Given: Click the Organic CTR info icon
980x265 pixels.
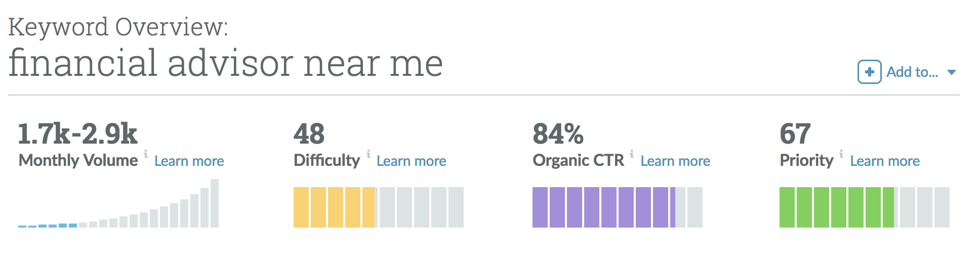Looking at the screenshot, I should coord(632,153).
